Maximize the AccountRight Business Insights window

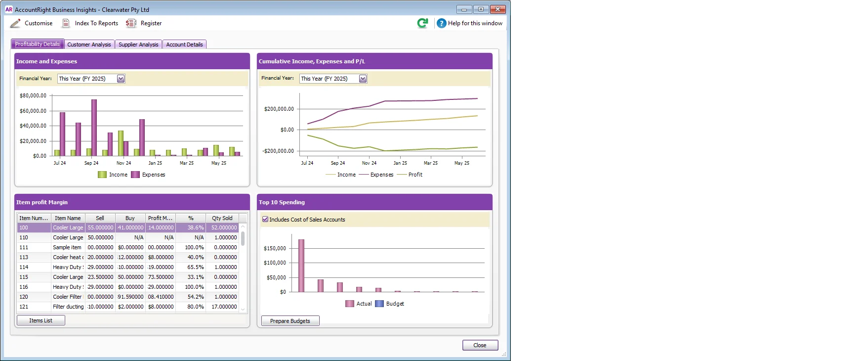click(481, 9)
